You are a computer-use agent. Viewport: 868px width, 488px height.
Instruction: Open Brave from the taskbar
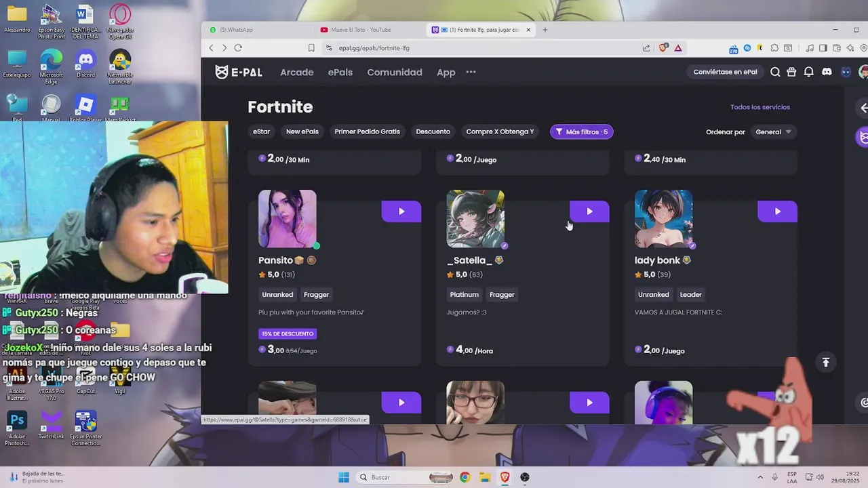click(505, 477)
